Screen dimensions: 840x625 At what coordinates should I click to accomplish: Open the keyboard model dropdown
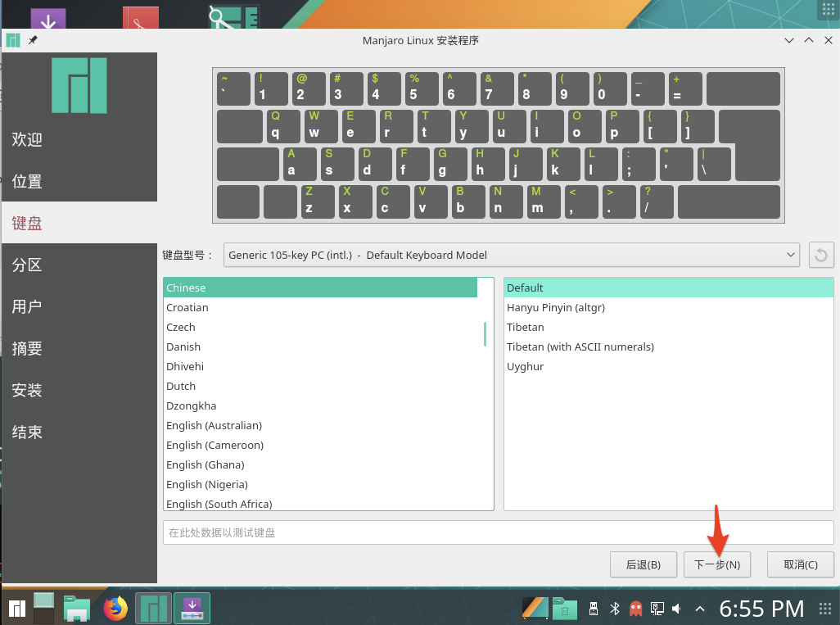tap(511, 255)
